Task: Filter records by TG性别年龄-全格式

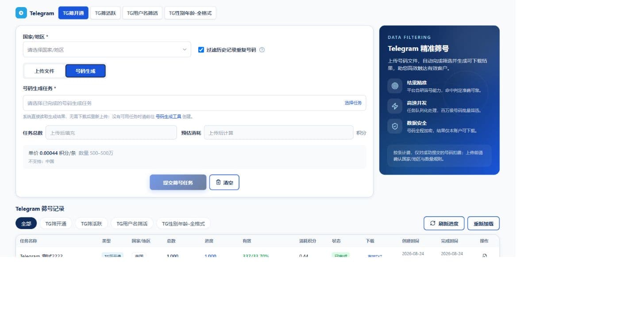Action: tap(183, 223)
